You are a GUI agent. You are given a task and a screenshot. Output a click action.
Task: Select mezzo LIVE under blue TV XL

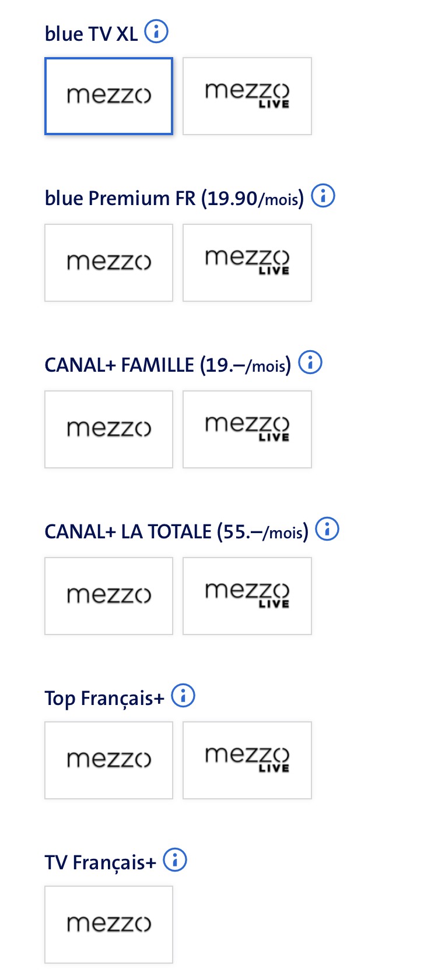click(247, 96)
